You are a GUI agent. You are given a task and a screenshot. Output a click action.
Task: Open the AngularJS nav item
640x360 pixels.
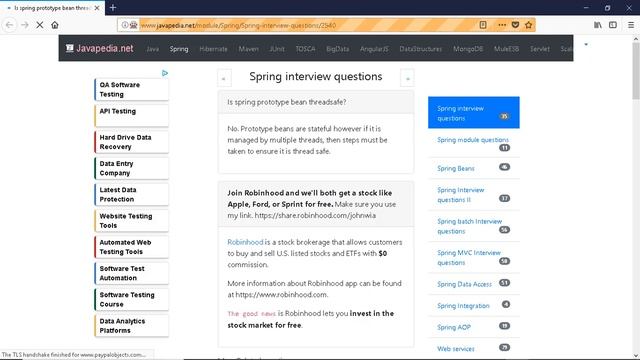[x=374, y=49]
